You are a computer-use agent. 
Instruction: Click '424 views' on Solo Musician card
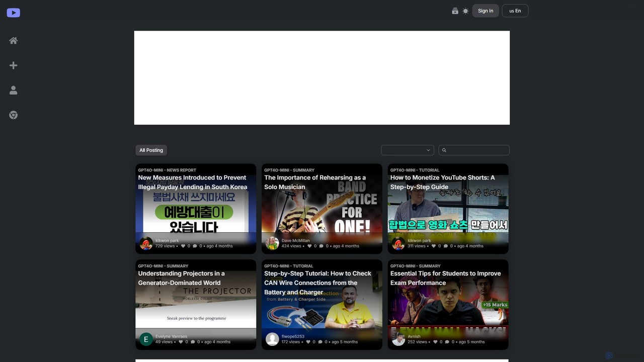point(291,246)
